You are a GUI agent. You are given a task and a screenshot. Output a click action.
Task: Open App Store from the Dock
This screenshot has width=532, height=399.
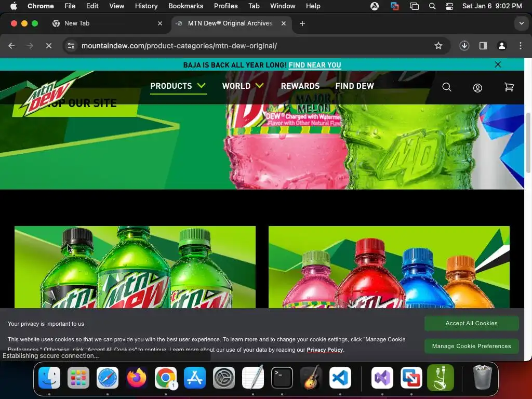[195, 378]
